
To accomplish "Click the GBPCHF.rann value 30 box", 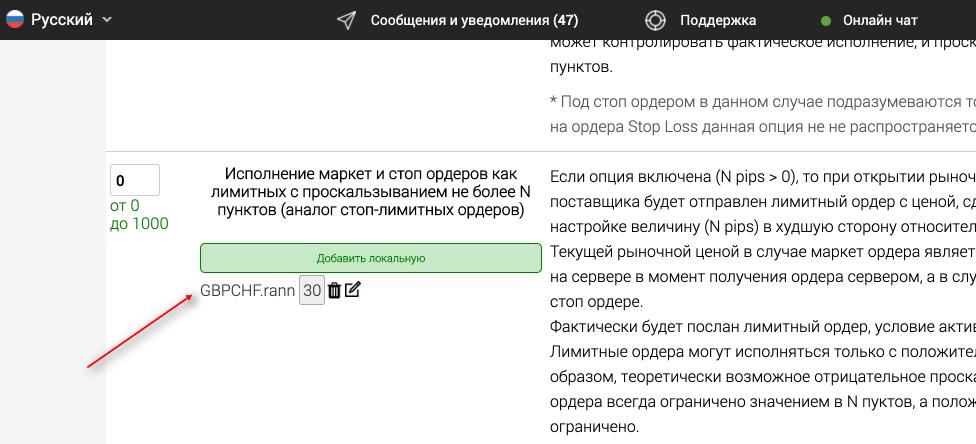I will pos(312,291).
